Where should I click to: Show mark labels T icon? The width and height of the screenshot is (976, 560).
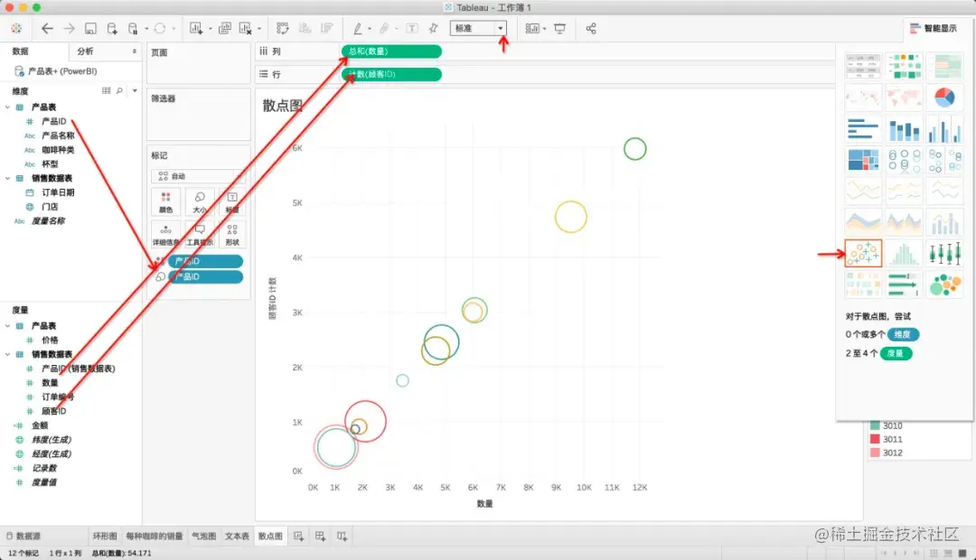pos(412,29)
